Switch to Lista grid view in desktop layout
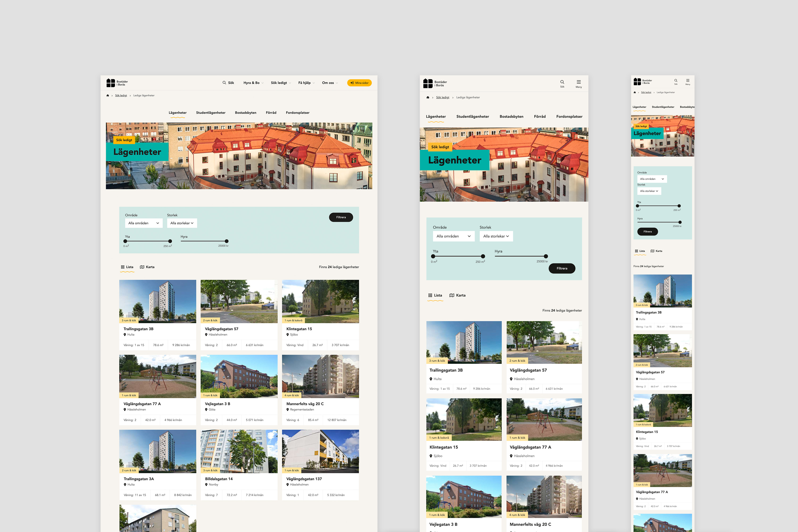798x532 pixels. click(x=127, y=267)
